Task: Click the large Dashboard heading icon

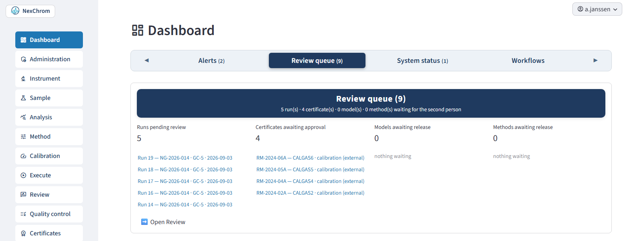Action: [x=138, y=30]
